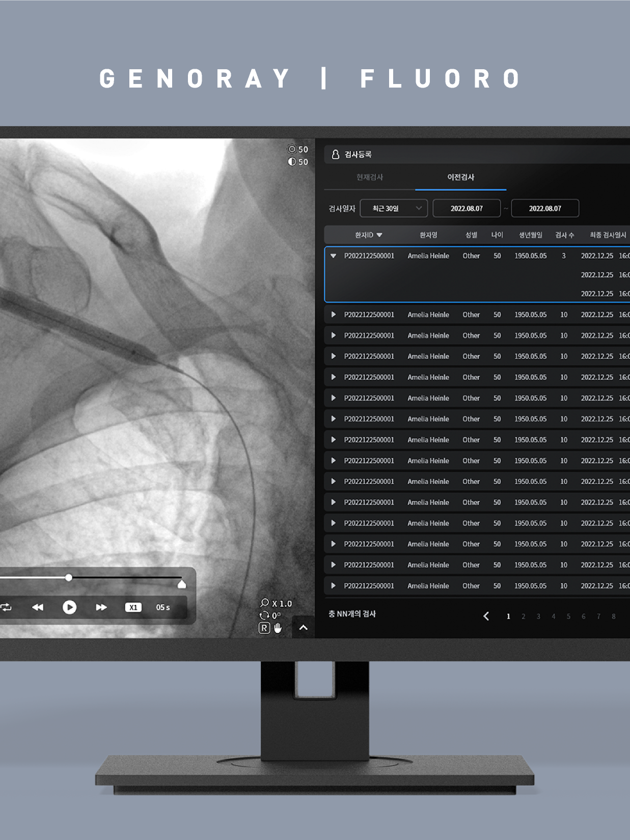Play the fluoroscopy video
The image size is (630, 840).
coord(69,607)
